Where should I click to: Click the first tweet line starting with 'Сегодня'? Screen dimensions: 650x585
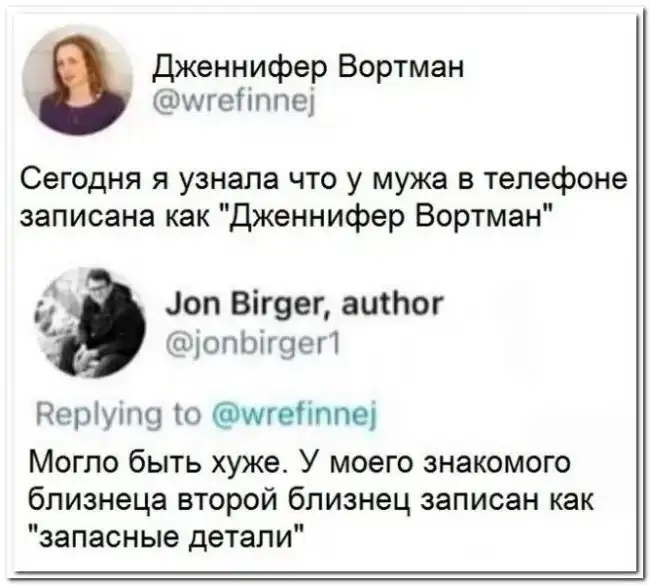[324, 181]
